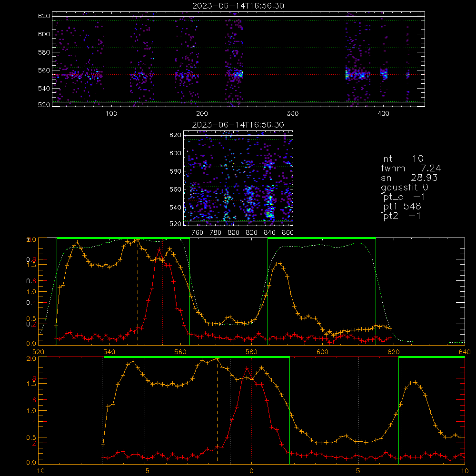Click x-axis label '760' under middle image
The image size is (476, 476).
coord(198,233)
